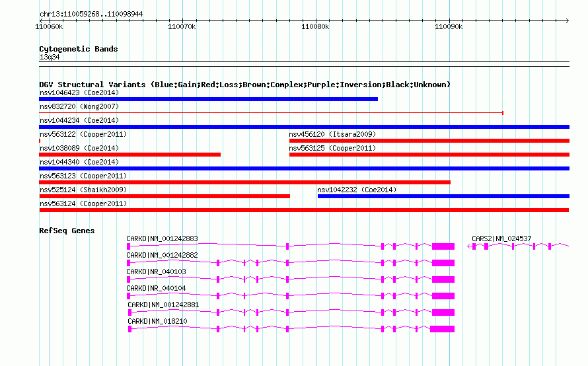Click the chr13:110059268..110098944 coordinate label
588x366 pixels.
[x=91, y=15]
